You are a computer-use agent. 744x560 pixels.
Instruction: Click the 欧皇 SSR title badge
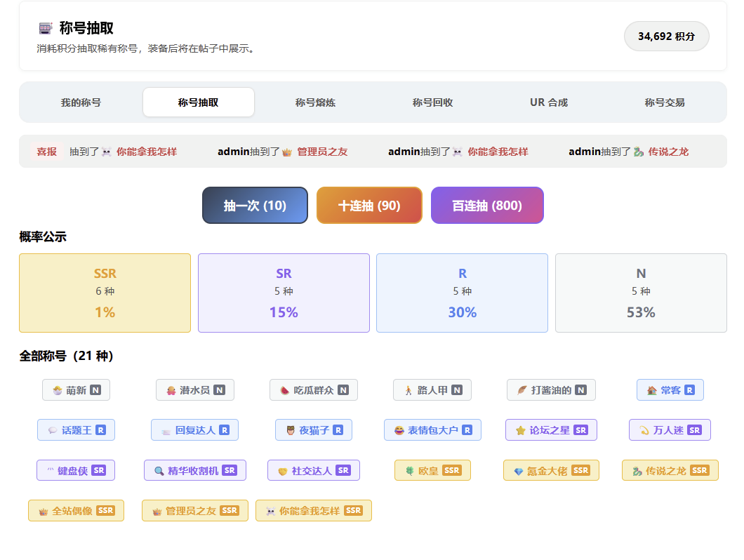(x=433, y=470)
